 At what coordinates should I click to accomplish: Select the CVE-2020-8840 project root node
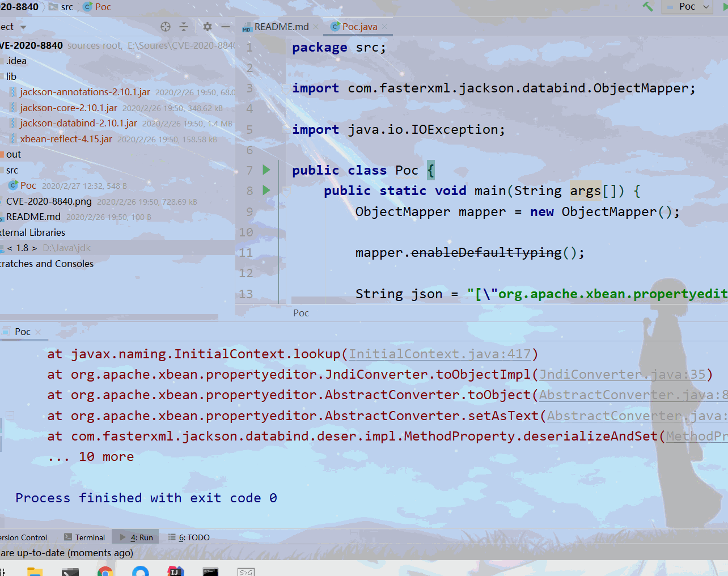click(31, 45)
